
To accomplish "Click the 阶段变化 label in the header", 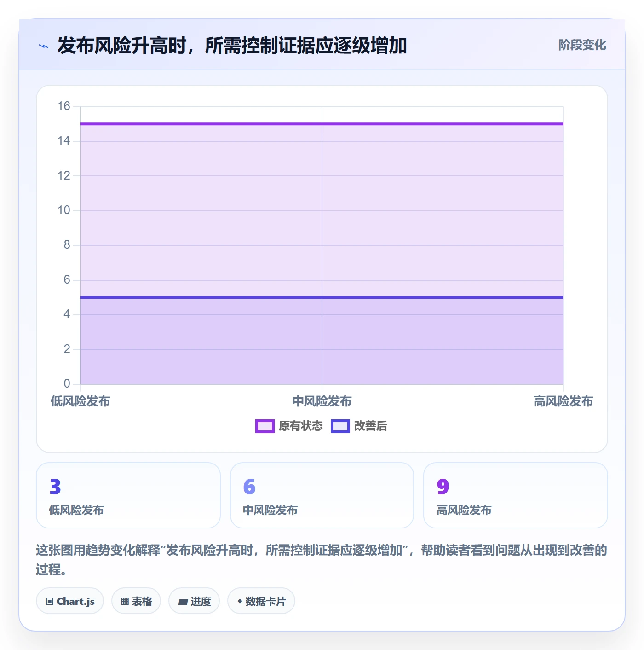I will tap(582, 45).
